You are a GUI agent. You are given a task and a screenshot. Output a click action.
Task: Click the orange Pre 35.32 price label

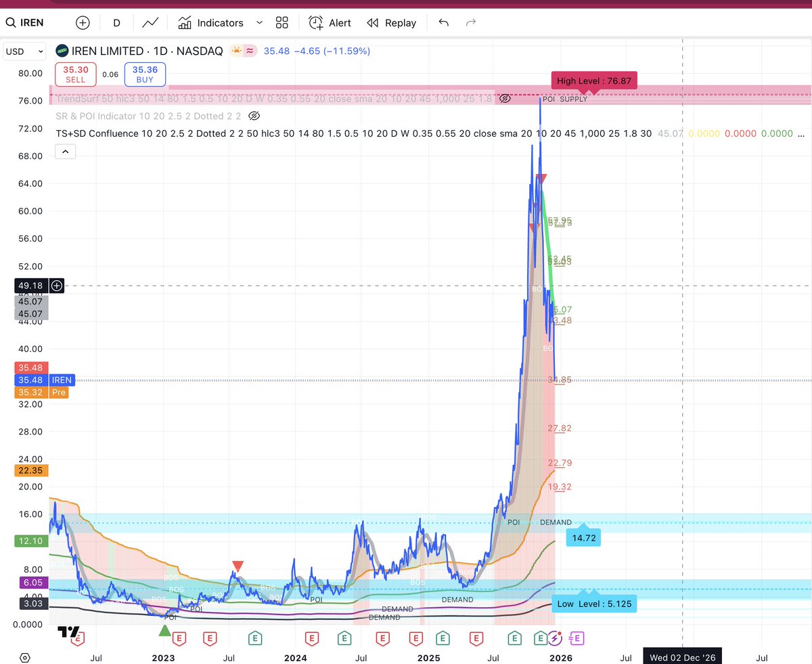click(x=41, y=393)
